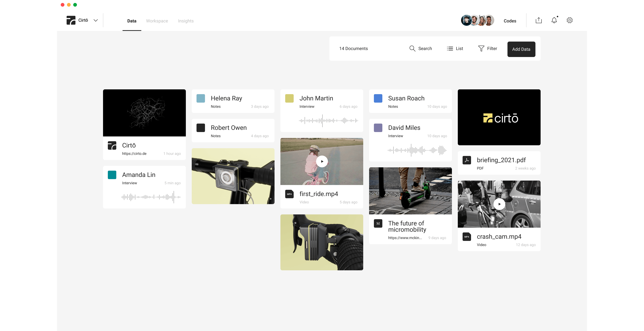Image resolution: width=644 pixels, height=331 pixels.
Task: Switch to the Workspace tab
Action: 157,21
